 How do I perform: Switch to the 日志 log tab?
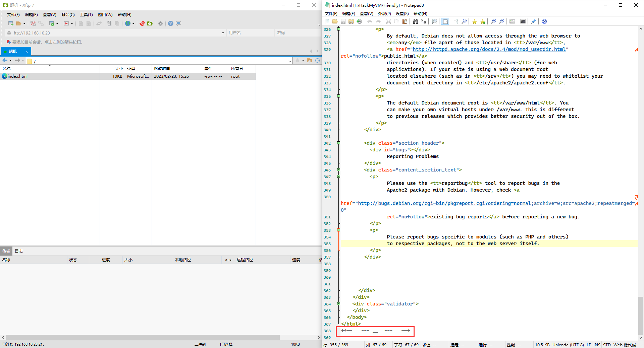[19, 251]
